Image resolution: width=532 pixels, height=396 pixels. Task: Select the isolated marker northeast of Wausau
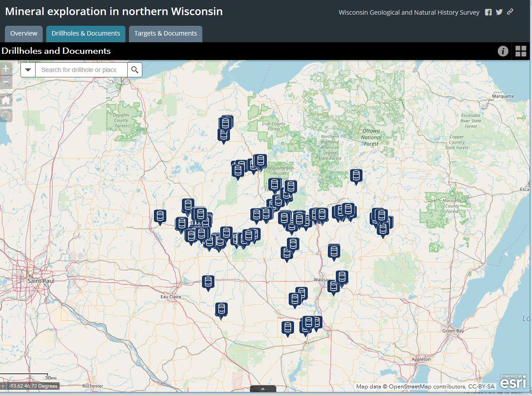[334, 252]
